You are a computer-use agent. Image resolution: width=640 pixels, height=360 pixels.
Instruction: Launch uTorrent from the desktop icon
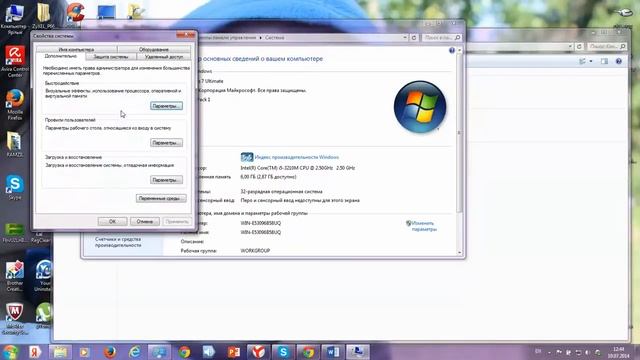(43, 315)
